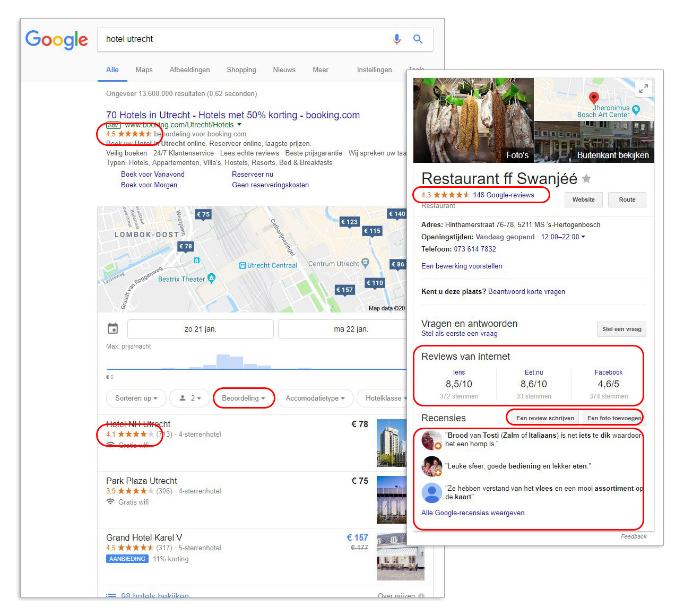Select check-in date zo 21 jan.
The width and height of the screenshot is (684, 616).
[201, 329]
